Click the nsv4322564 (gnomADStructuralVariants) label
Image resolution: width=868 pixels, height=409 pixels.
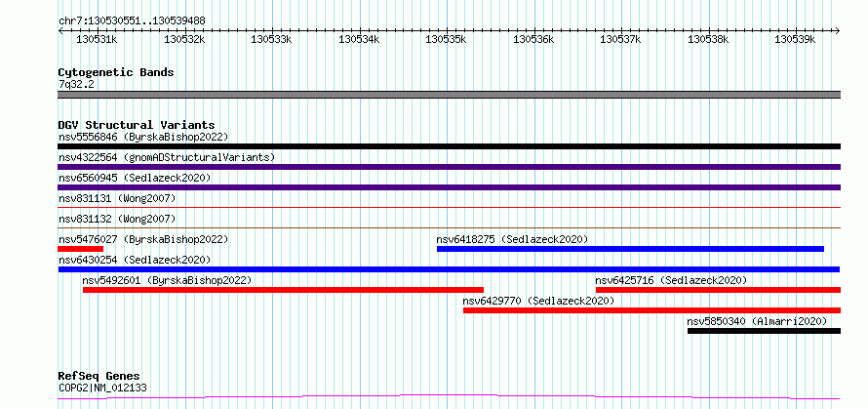pos(167,157)
